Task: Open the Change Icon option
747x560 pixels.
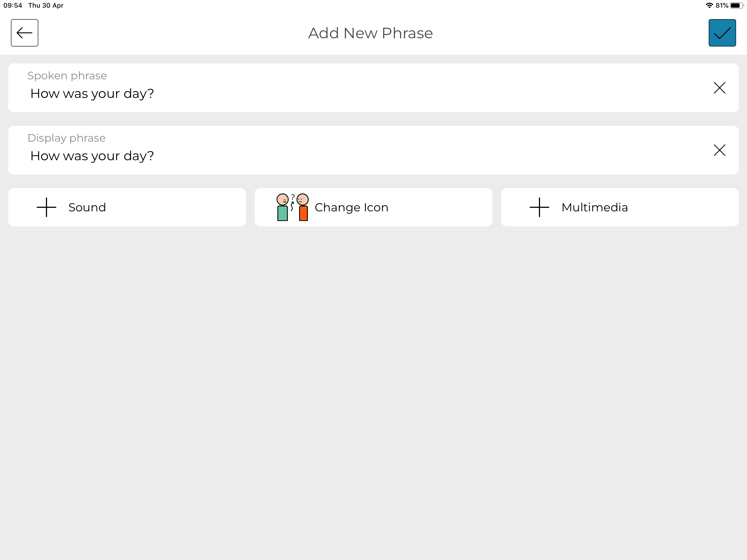Action: 373,207
